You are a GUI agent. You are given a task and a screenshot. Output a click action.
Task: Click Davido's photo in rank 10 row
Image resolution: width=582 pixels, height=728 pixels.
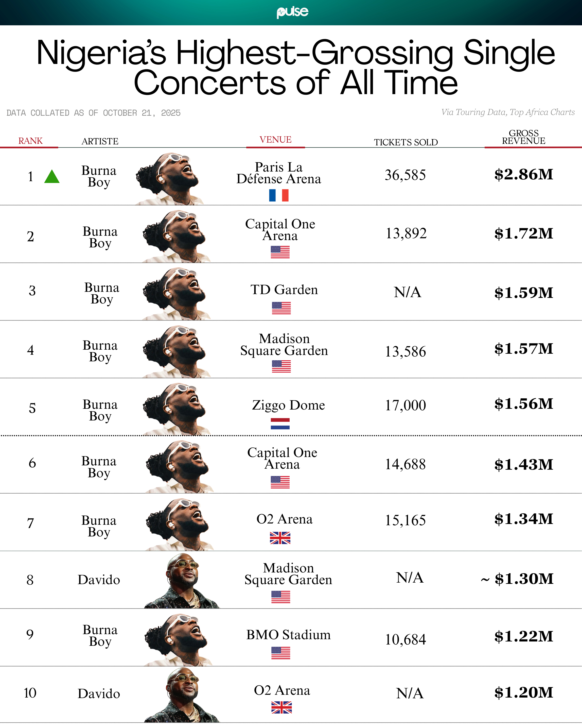182,696
